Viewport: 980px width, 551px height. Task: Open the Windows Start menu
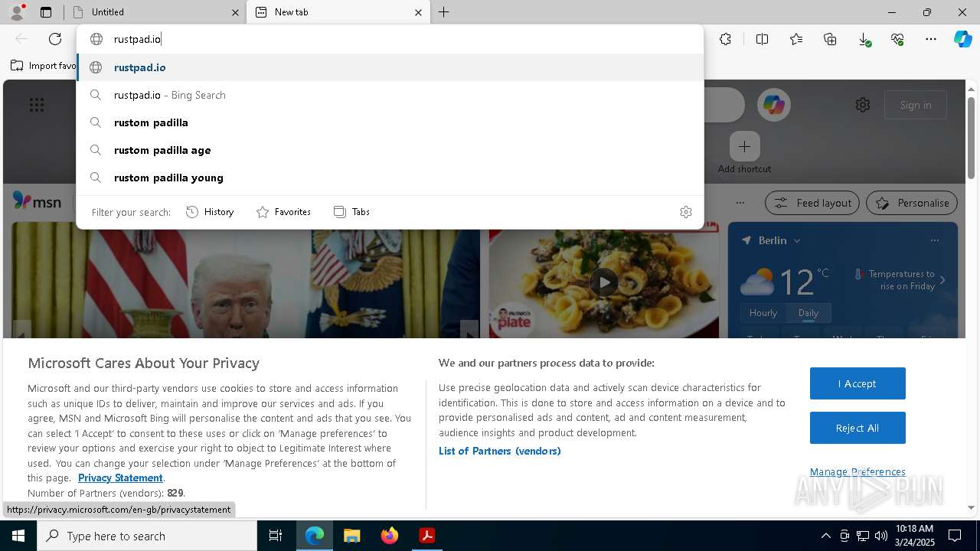tap(18, 536)
